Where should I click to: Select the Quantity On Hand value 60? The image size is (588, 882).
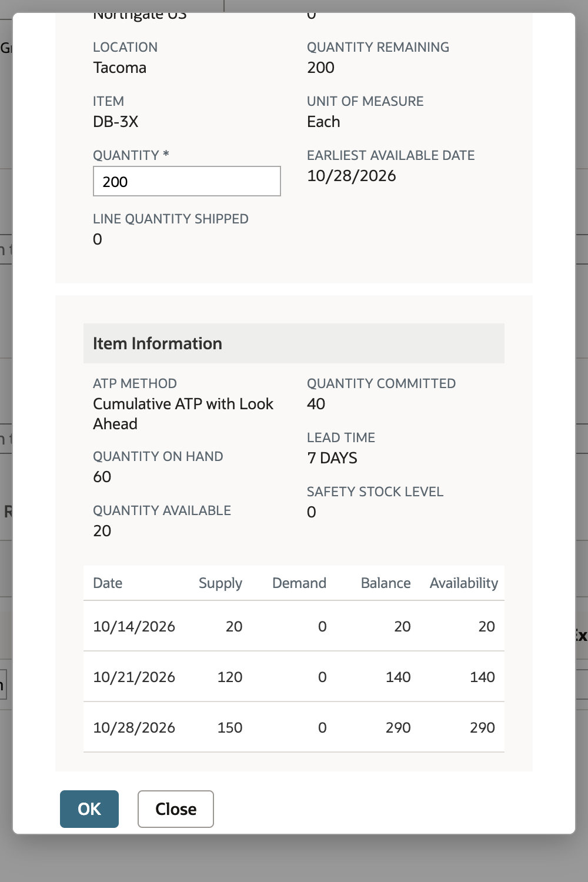point(102,477)
